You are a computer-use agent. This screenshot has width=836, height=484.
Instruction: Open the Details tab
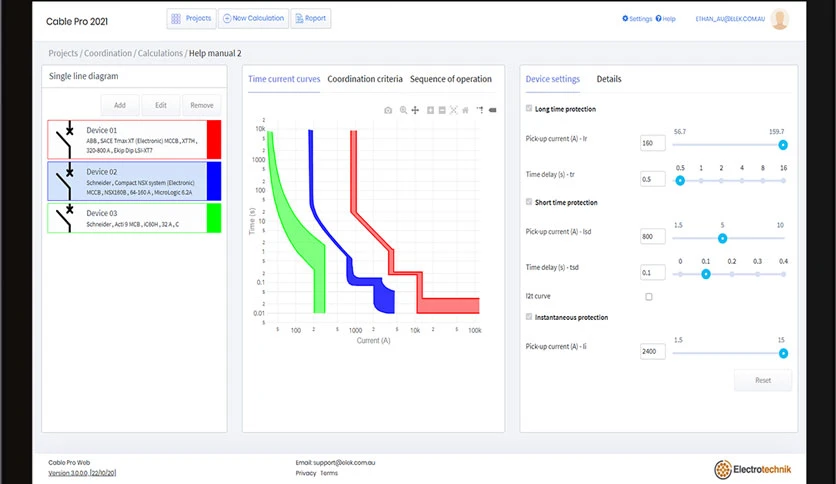coord(609,79)
